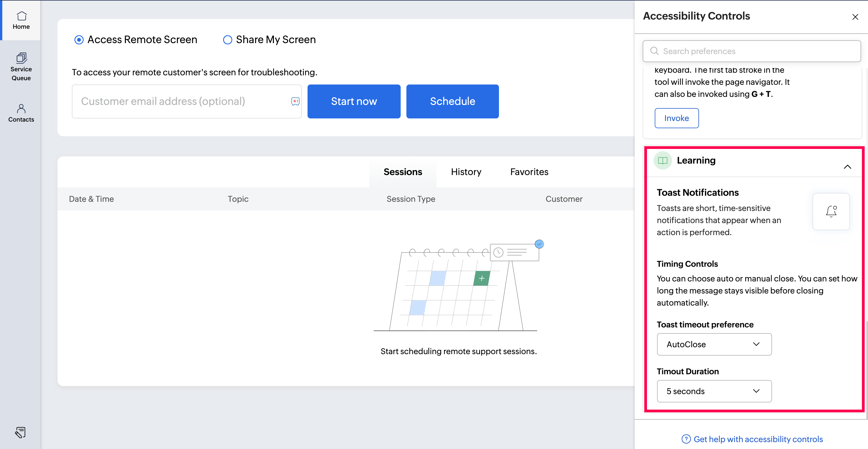Switch to the Favorites tab
The image size is (868, 449).
529,172
